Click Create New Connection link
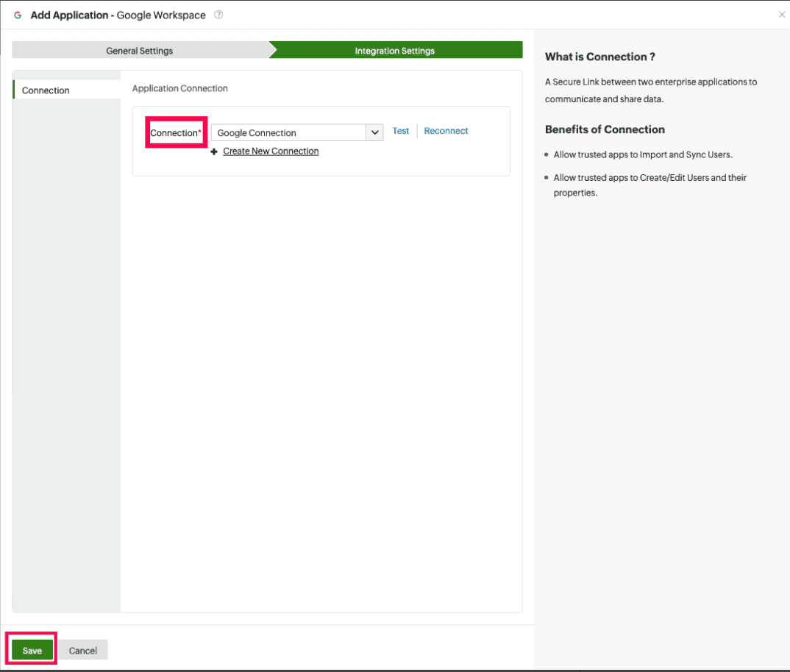This screenshot has height=672, width=790. tap(271, 151)
